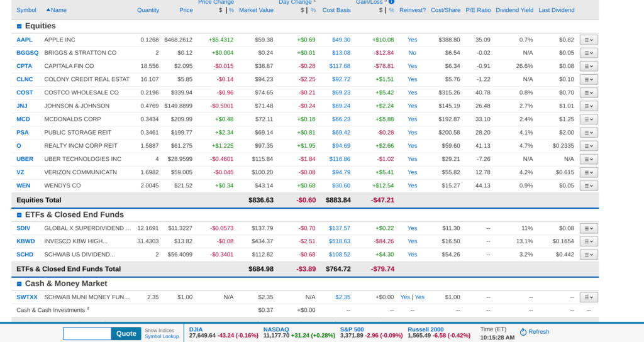Click the quote symbol input field
This screenshot has width=644, height=342.
(87, 333)
